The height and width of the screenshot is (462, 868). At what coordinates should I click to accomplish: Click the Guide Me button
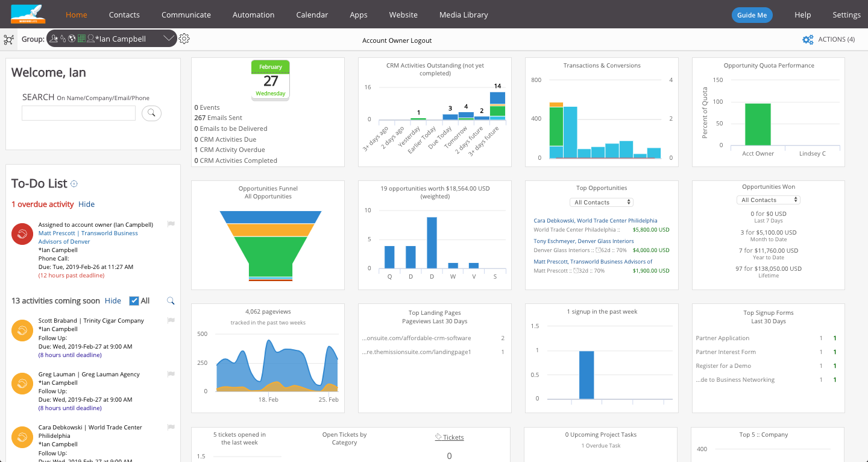(x=752, y=14)
